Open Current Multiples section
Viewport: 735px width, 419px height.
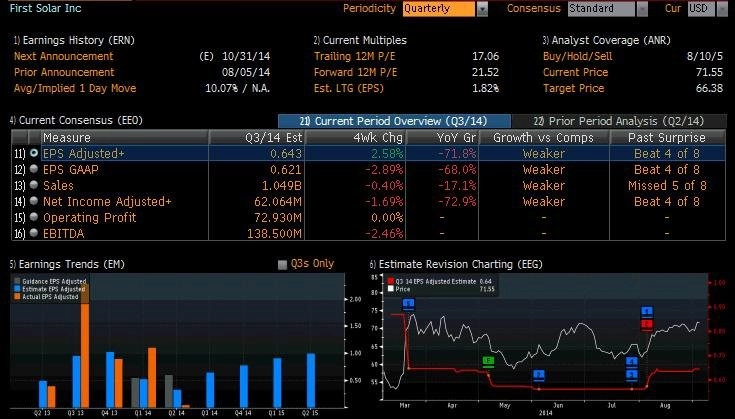pyautogui.click(x=360, y=40)
